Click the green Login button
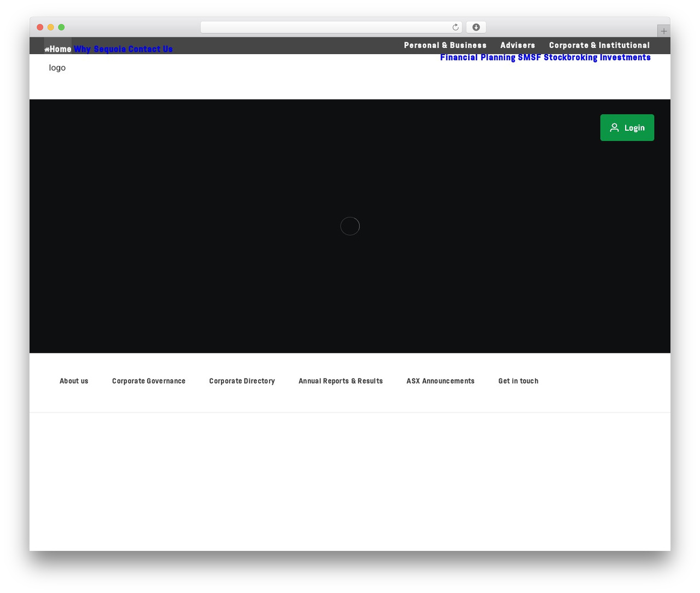The height and width of the screenshot is (593, 700). [627, 127]
